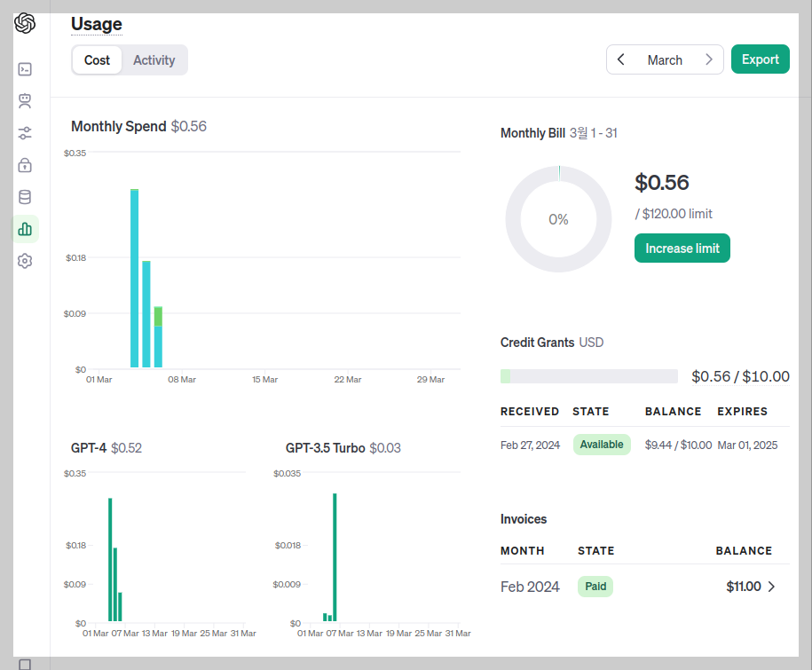The width and height of the screenshot is (812, 670).
Task: Click the RECEIVED column header
Action: coord(529,412)
